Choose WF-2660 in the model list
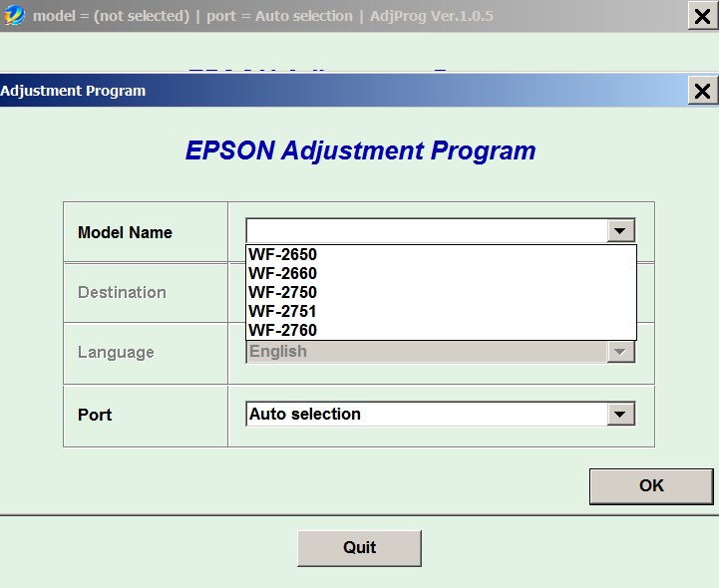The image size is (719, 588). [x=283, y=274]
